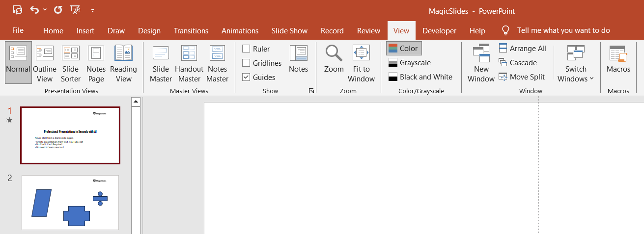Open a New Window

(481, 64)
